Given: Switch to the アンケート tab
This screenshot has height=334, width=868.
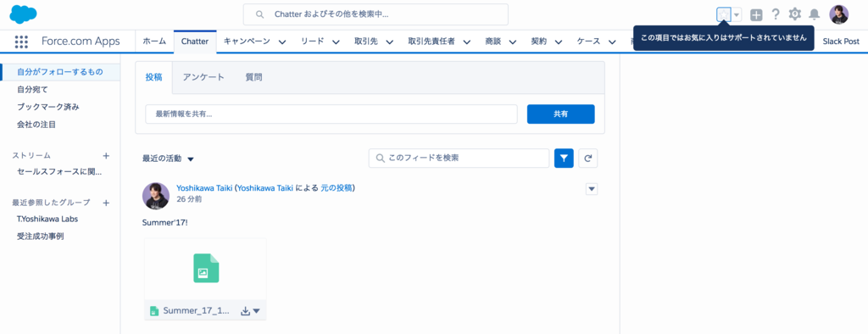Looking at the screenshot, I should [x=203, y=77].
